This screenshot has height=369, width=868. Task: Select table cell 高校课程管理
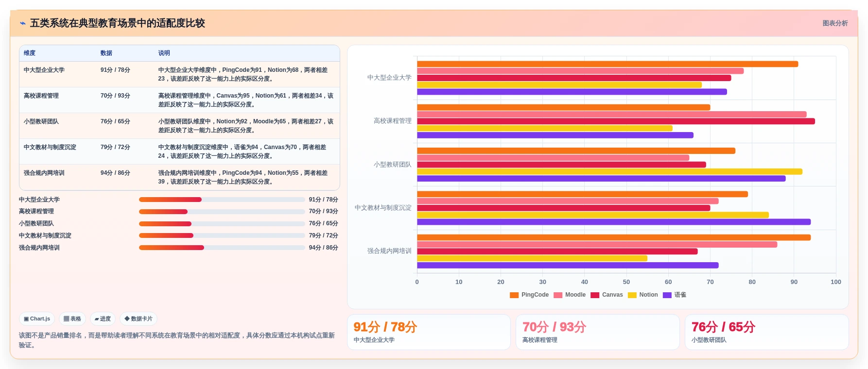[41, 96]
